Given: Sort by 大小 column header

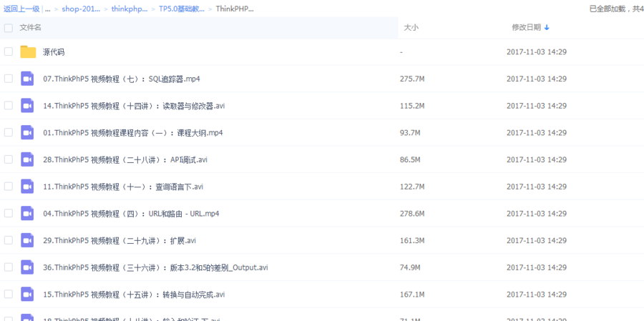Looking at the screenshot, I should pyautogui.click(x=411, y=27).
